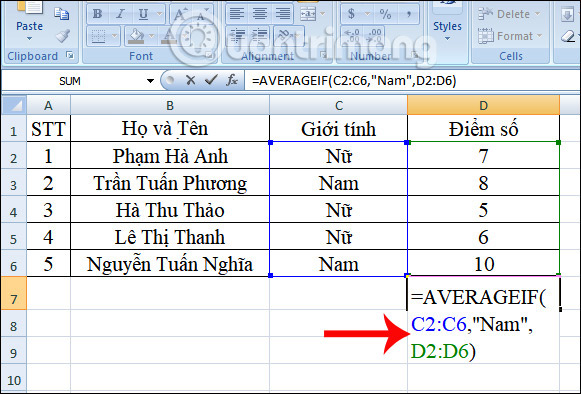Click the Paste button label

(30, 26)
